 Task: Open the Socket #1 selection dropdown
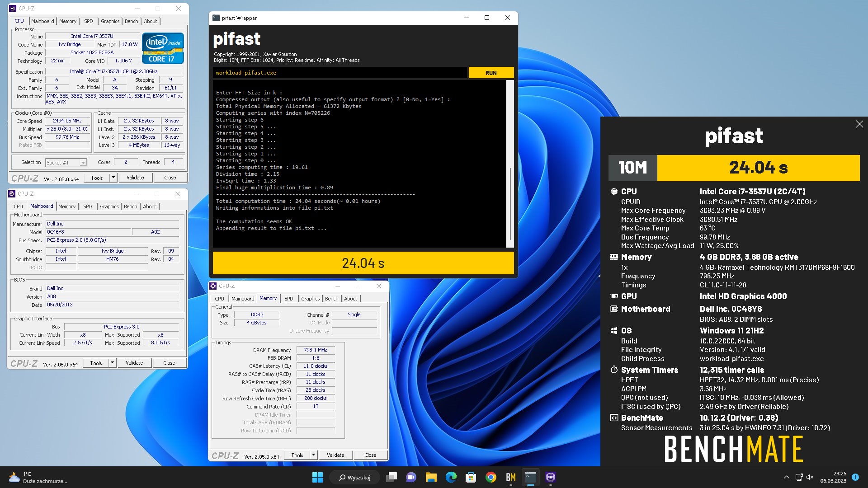66,163
